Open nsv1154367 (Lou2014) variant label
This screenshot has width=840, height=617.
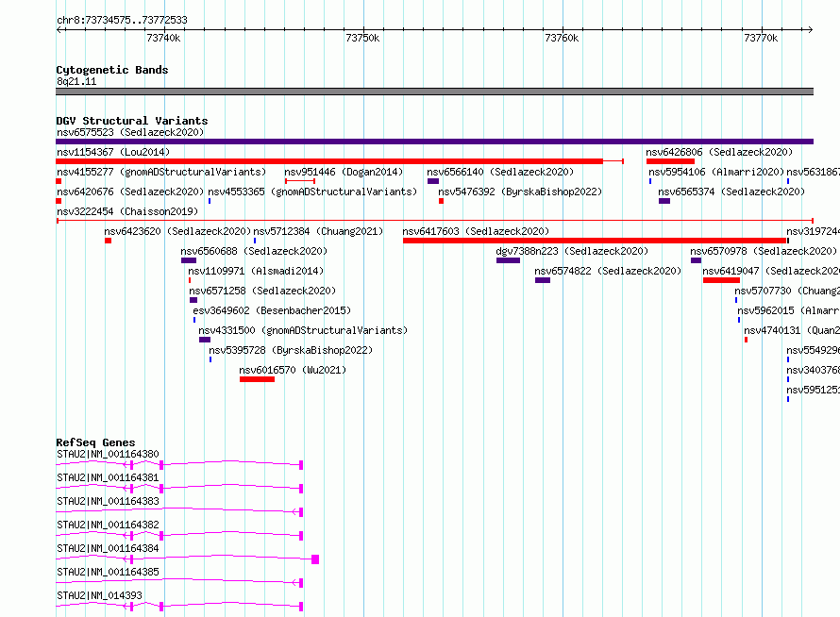click(x=113, y=152)
